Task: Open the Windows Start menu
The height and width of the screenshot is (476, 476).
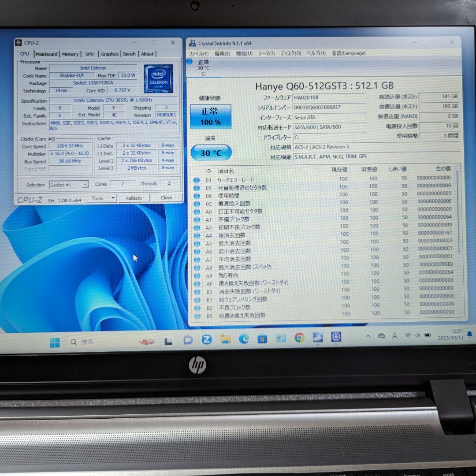Action: pos(55,342)
